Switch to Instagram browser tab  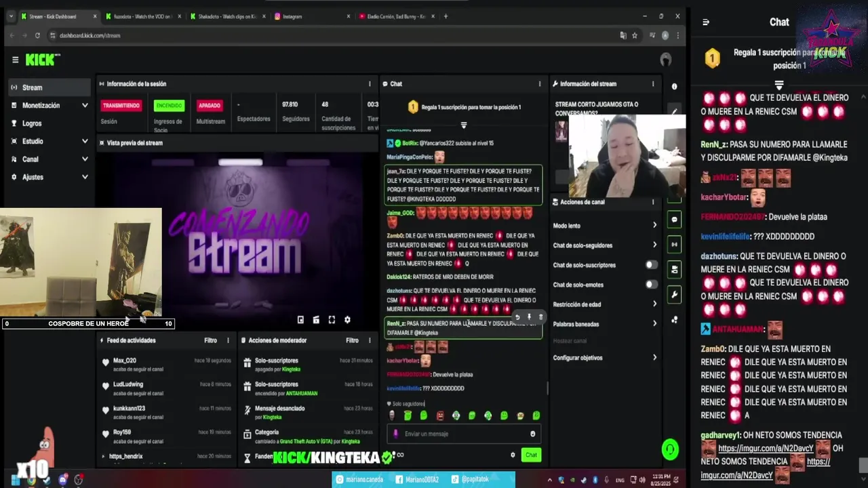pos(312,16)
